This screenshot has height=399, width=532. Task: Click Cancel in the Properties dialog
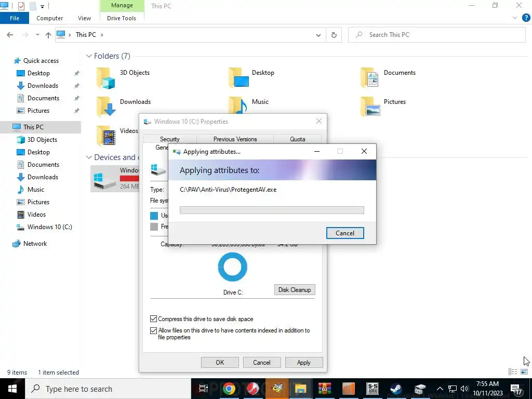tap(262, 362)
